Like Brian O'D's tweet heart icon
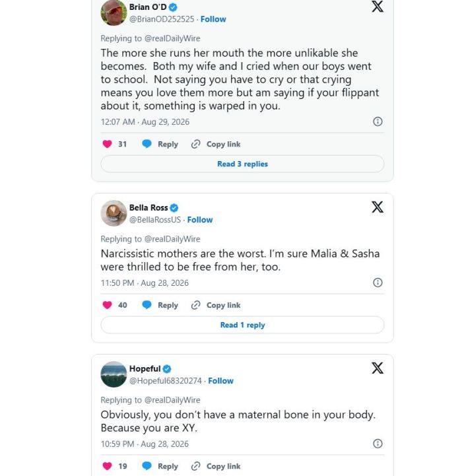Screen dimensions: 462x476 click(x=107, y=144)
